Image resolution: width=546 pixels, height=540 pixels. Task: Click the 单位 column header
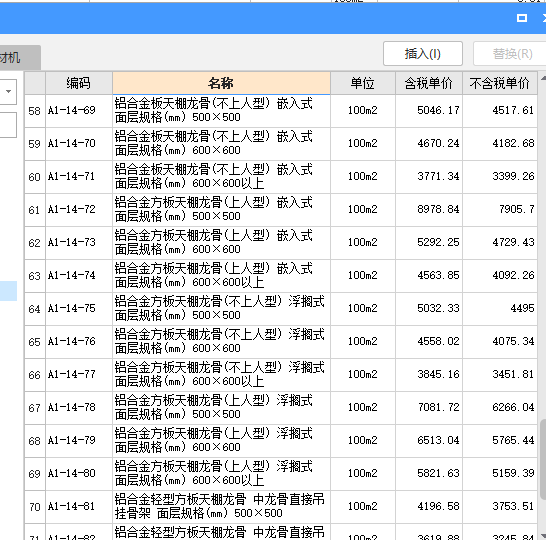362,83
